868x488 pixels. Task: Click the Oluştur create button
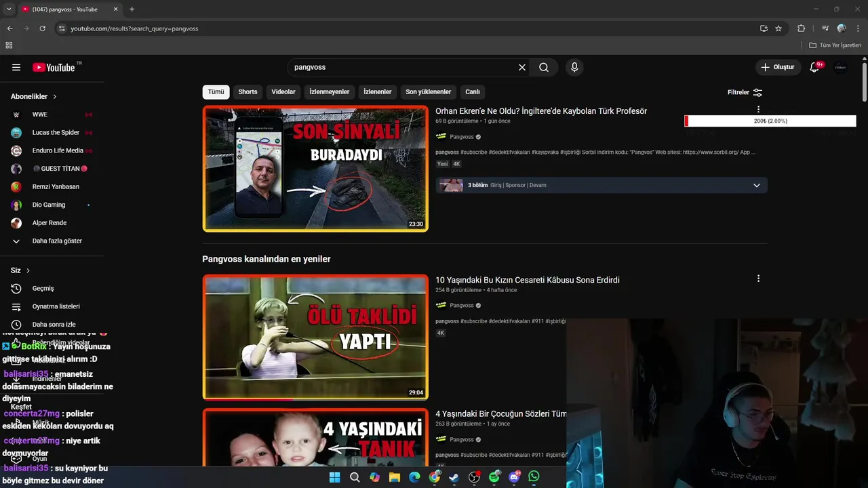click(777, 67)
